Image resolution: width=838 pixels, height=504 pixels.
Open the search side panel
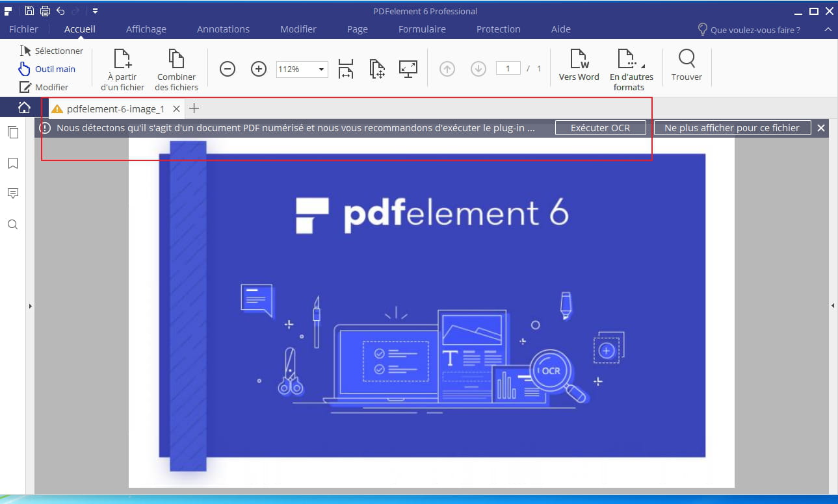12,225
